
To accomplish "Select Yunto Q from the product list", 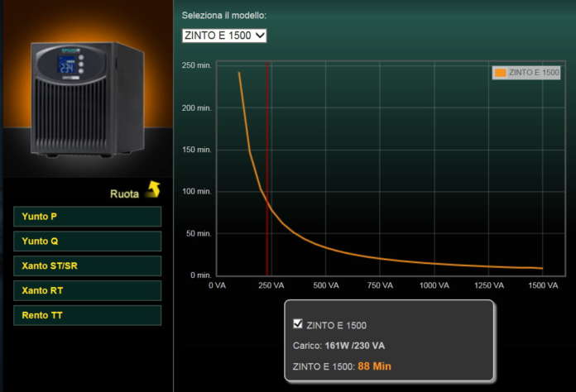I will (x=87, y=241).
